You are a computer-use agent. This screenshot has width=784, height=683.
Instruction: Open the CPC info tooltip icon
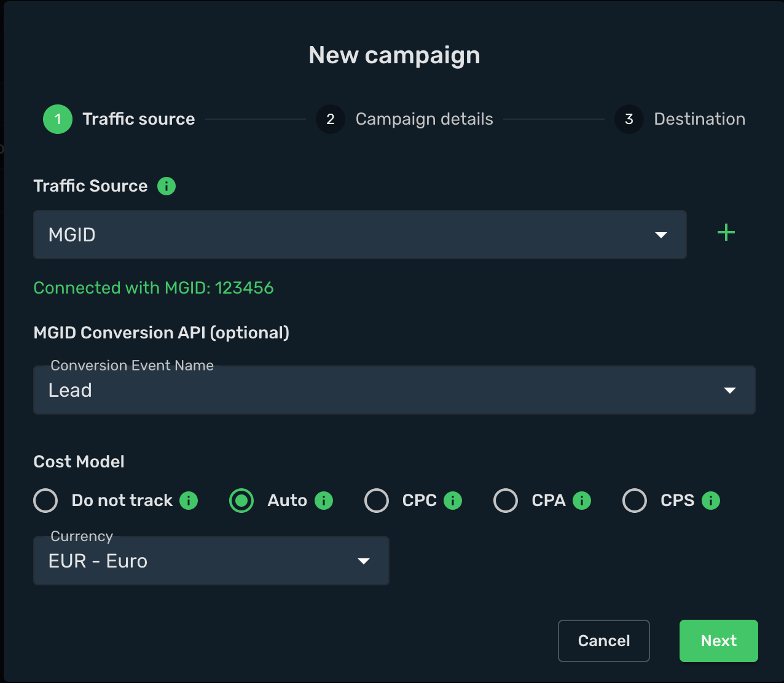coord(453,501)
